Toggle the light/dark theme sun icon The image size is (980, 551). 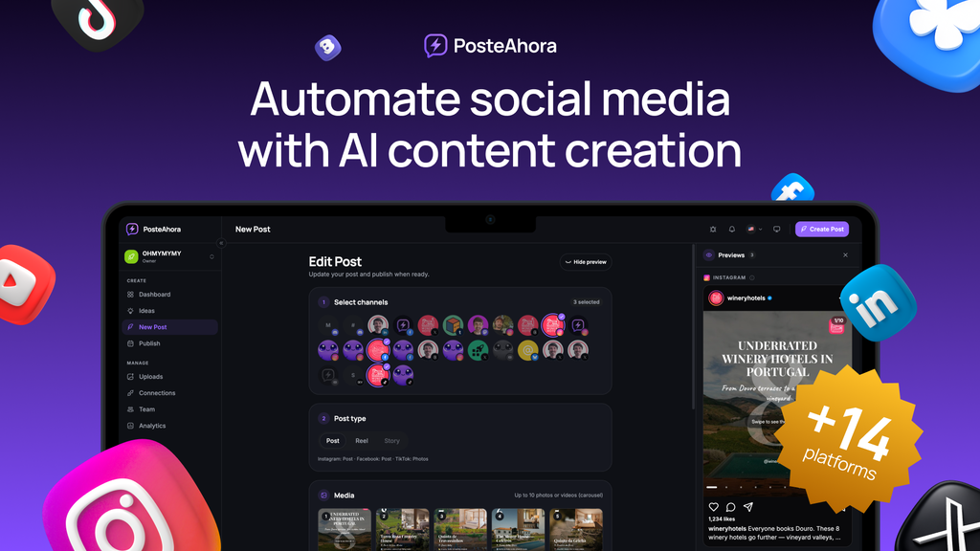point(712,230)
